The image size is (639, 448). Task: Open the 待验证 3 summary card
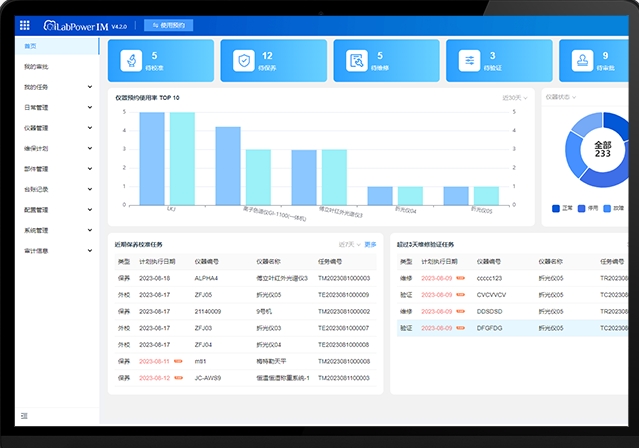click(499, 60)
